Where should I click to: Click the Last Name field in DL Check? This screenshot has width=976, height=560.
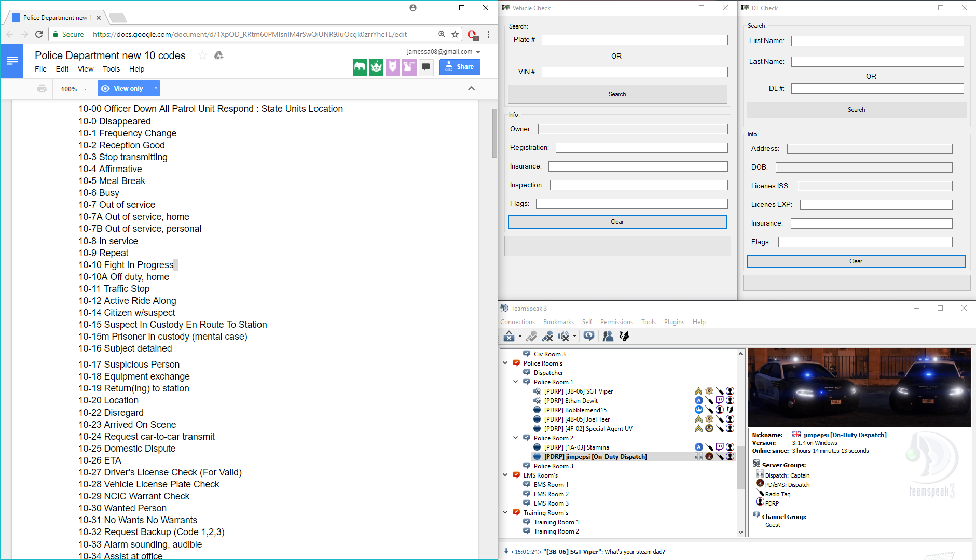(877, 62)
